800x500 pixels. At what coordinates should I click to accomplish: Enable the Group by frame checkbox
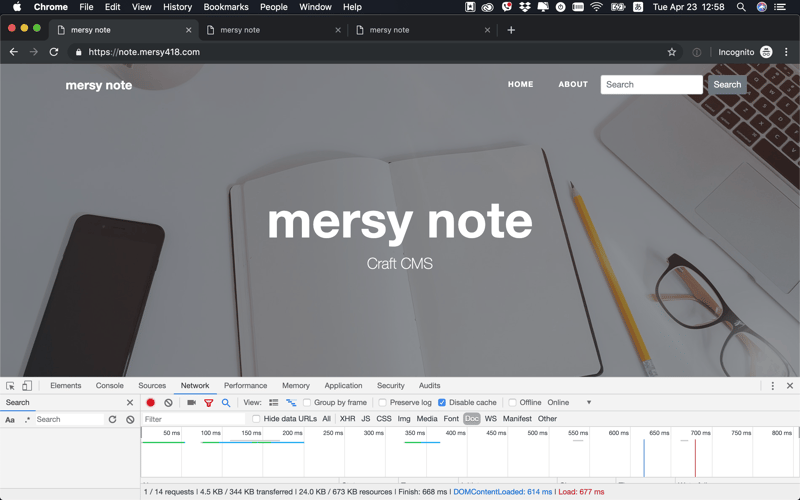(x=307, y=403)
